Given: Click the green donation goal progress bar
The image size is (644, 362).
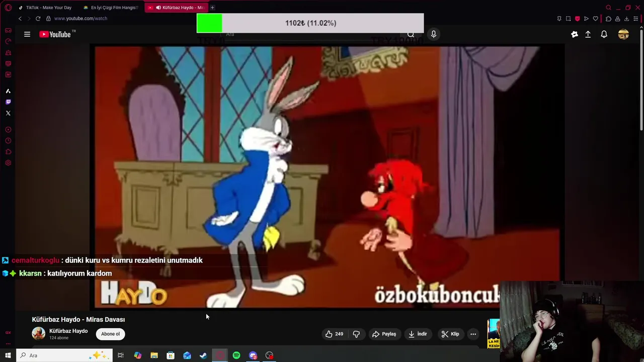Looking at the screenshot, I should pyautogui.click(x=310, y=23).
